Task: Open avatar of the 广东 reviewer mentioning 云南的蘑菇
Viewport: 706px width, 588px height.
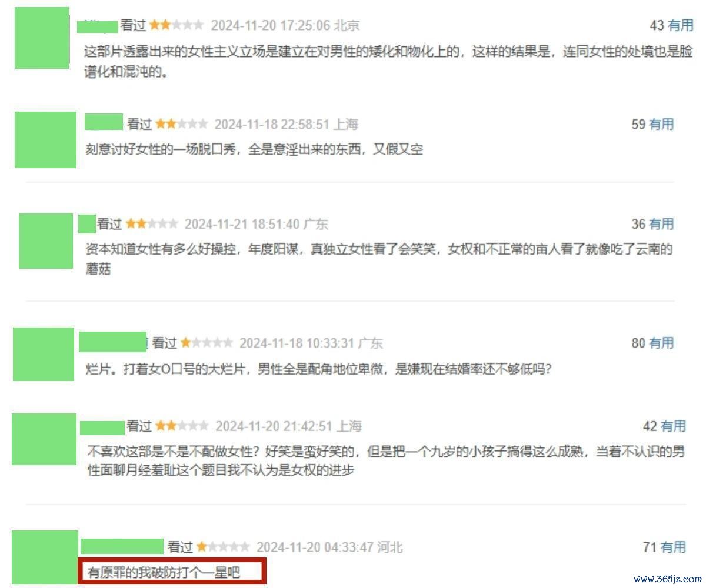Action: (x=46, y=241)
